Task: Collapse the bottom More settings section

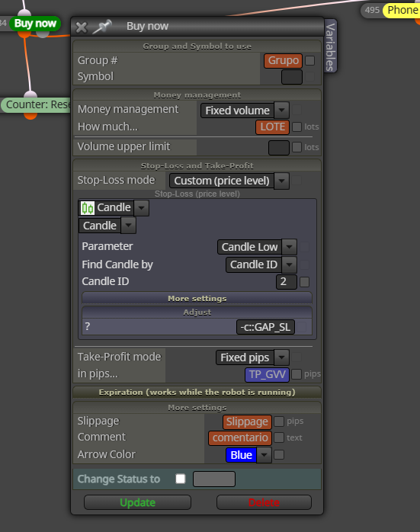Action: (x=197, y=408)
